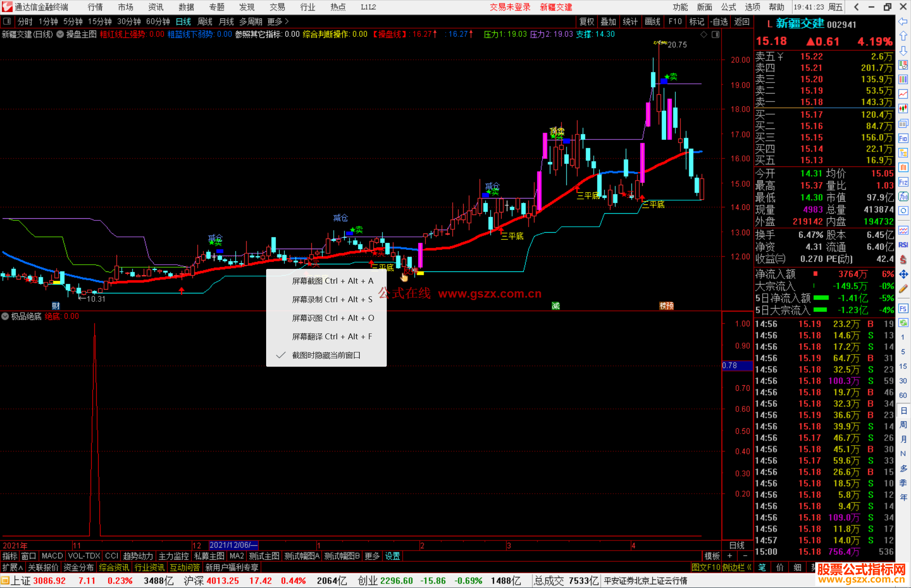This screenshot has height=588, width=911.
Task: Expand the 扩展 panel at bottom left
Action: [12, 567]
